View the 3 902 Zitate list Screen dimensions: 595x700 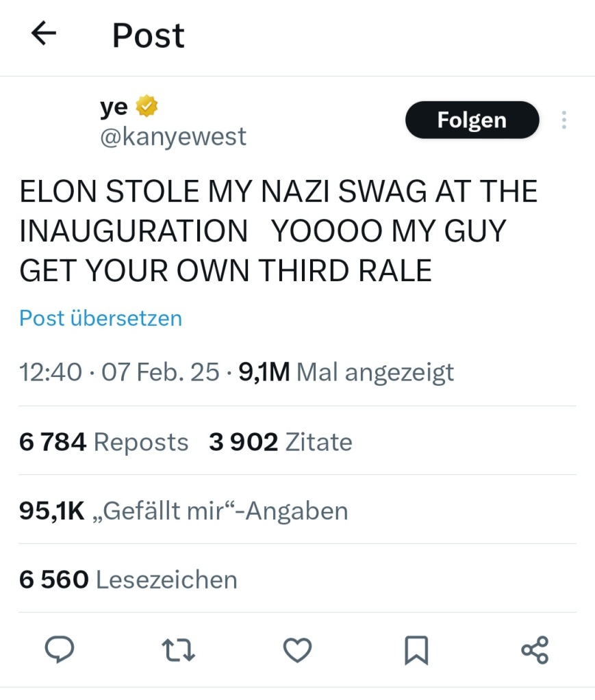(281, 442)
